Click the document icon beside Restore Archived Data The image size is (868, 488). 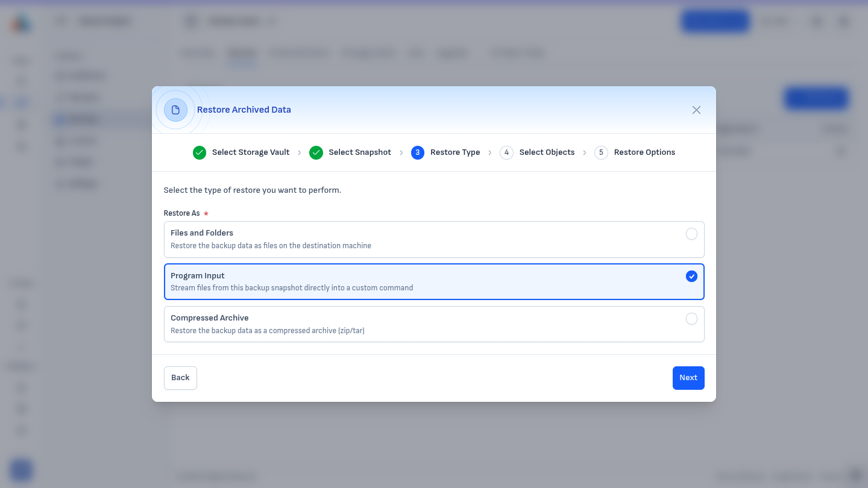point(175,110)
